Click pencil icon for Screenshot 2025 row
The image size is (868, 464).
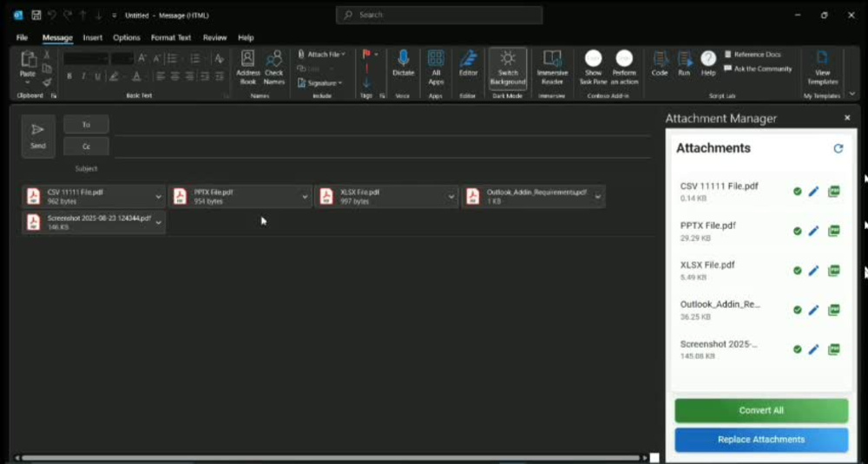click(813, 350)
